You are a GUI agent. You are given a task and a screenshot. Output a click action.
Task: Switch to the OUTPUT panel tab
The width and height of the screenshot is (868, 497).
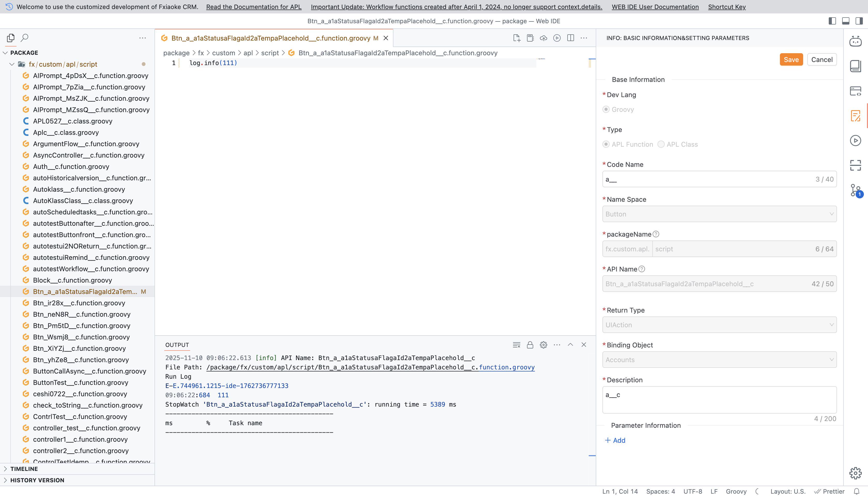177,345
